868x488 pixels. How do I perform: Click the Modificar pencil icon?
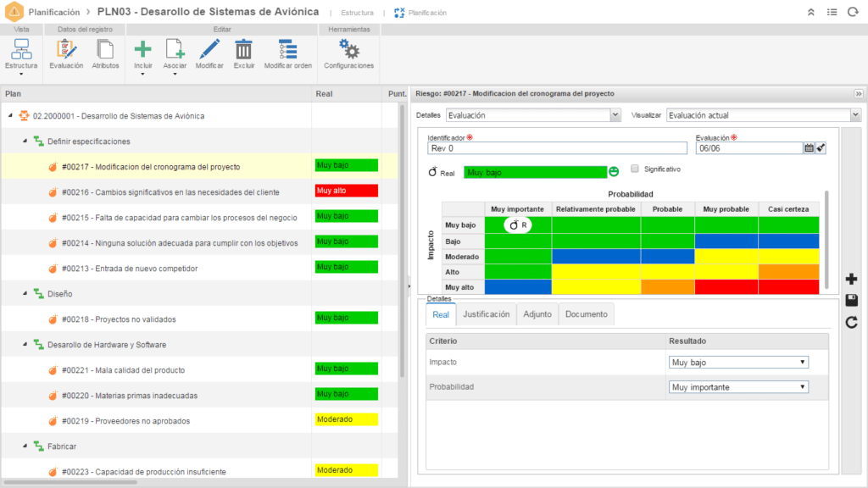209,51
